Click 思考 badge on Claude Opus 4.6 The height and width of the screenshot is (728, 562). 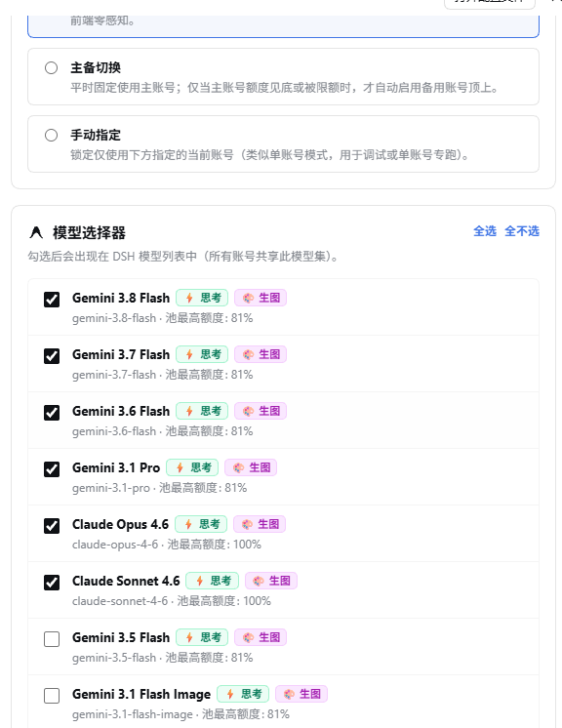click(201, 524)
